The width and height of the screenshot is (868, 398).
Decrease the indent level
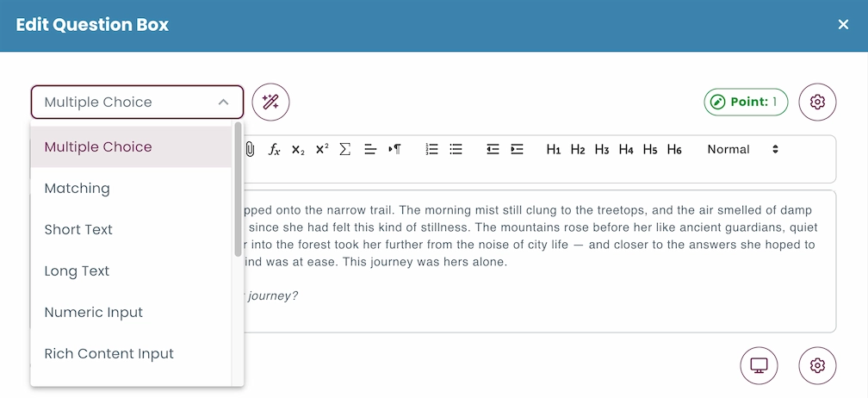pyautogui.click(x=493, y=149)
